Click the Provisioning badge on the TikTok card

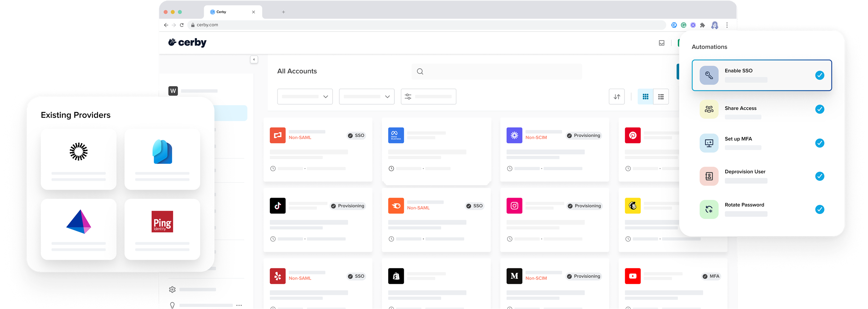[x=348, y=206]
